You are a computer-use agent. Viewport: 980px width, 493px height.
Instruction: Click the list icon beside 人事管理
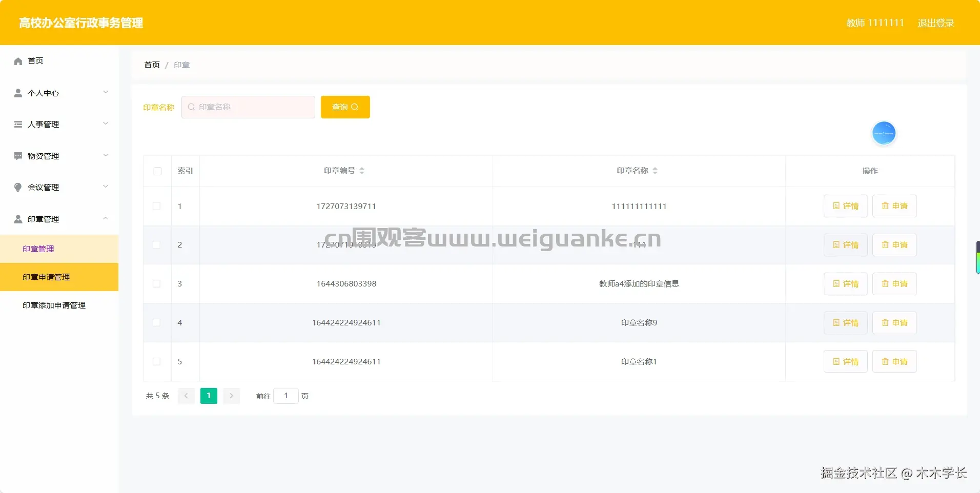pos(18,124)
